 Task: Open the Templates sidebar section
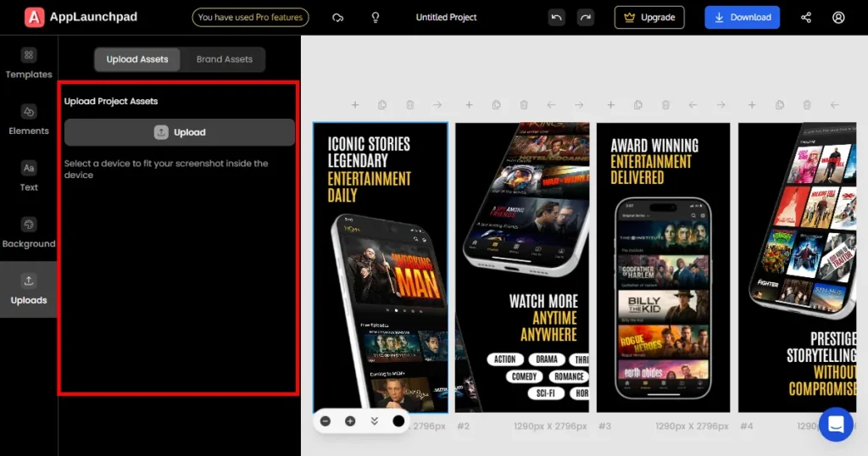coord(29,64)
